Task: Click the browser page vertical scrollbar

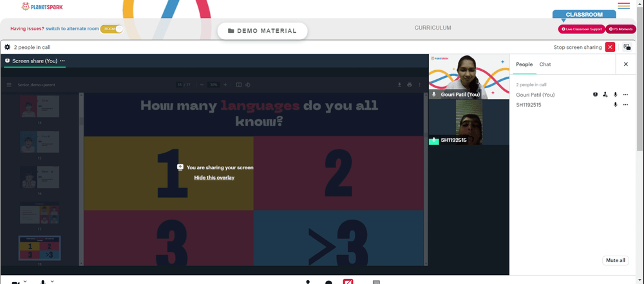Action: coord(640,78)
